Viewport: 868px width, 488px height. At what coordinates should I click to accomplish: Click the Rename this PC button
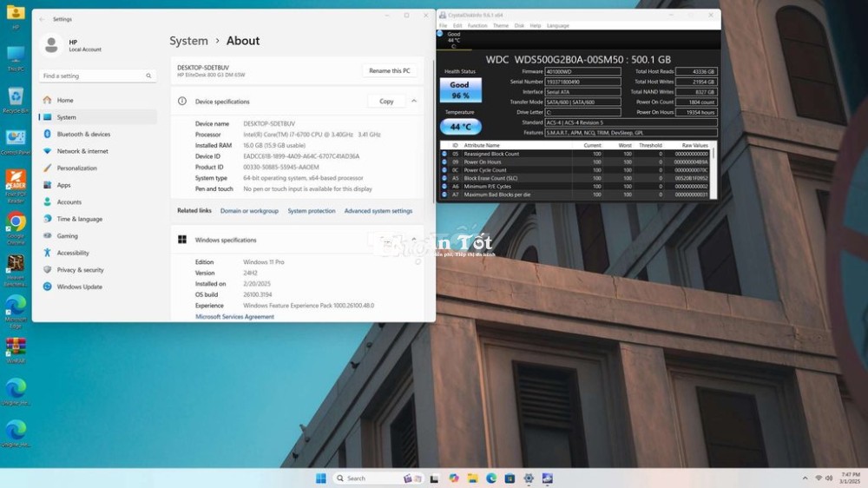(x=389, y=71)
